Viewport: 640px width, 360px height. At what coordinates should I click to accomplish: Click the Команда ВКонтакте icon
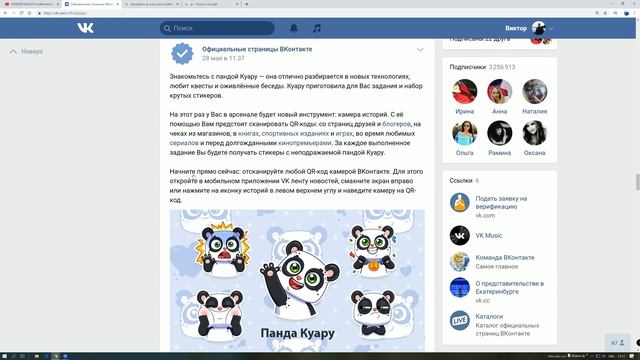pyautogui.click(x=460, y=262)
